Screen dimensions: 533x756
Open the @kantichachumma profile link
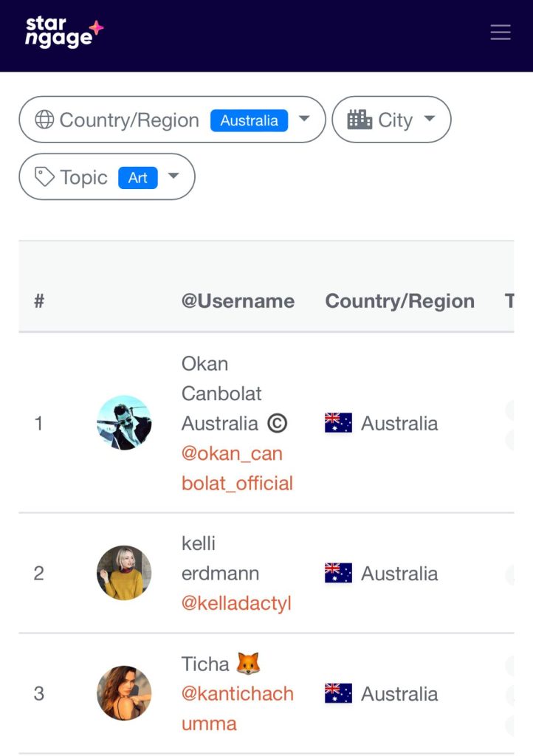[x=237, y=708]
